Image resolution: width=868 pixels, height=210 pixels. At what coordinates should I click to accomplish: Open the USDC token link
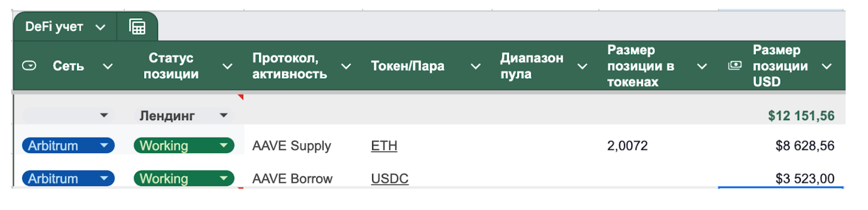pos(390,178)
